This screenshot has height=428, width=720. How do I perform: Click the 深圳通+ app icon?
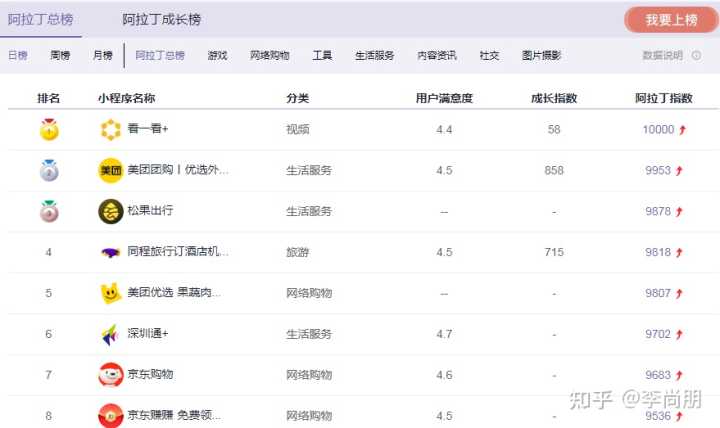point(111,334)
